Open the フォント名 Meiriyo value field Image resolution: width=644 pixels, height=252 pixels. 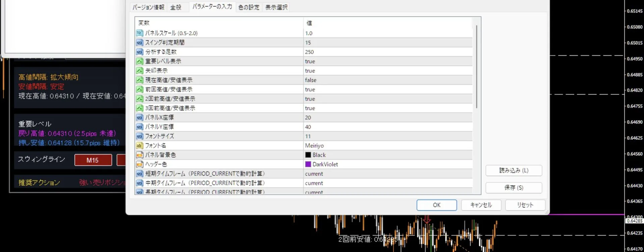coord(314,146)
